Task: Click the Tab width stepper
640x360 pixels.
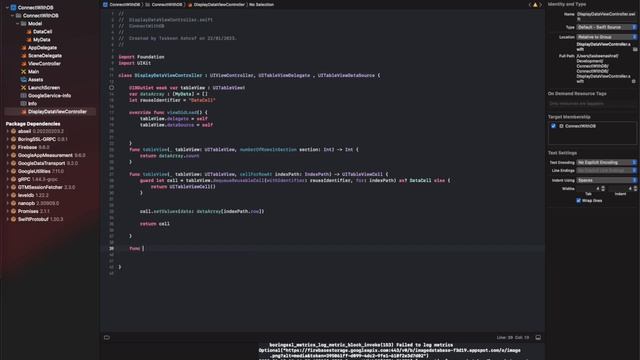Action: 603,189
